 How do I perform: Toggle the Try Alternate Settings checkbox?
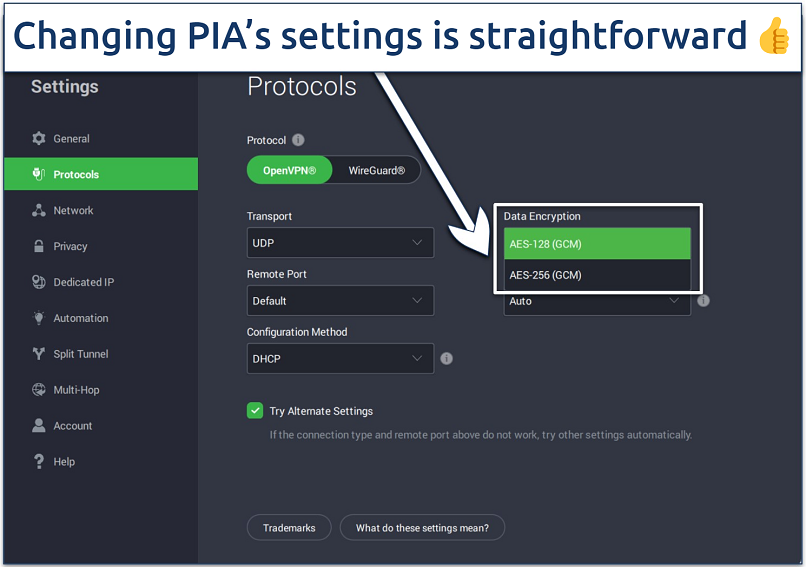click(x=255, y=410)
